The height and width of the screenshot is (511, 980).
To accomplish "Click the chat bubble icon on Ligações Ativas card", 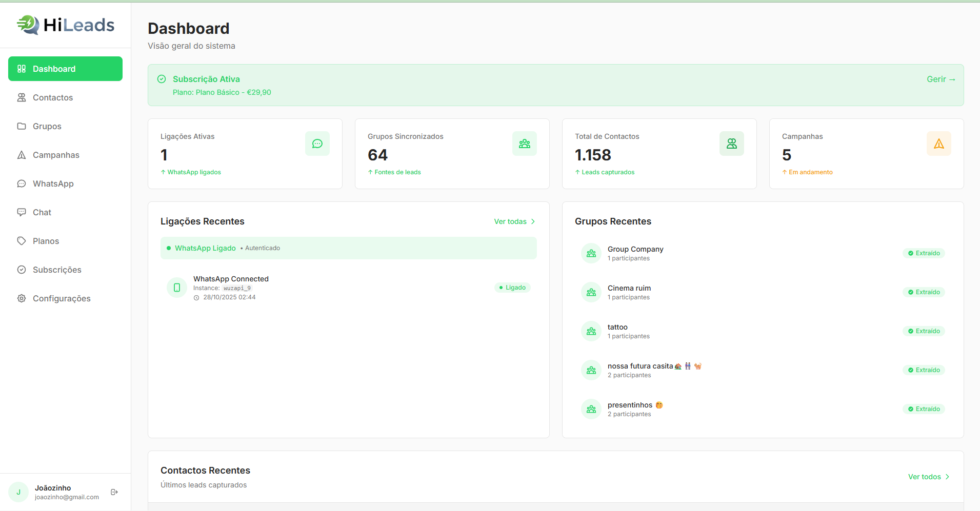I will coord(317,144).
